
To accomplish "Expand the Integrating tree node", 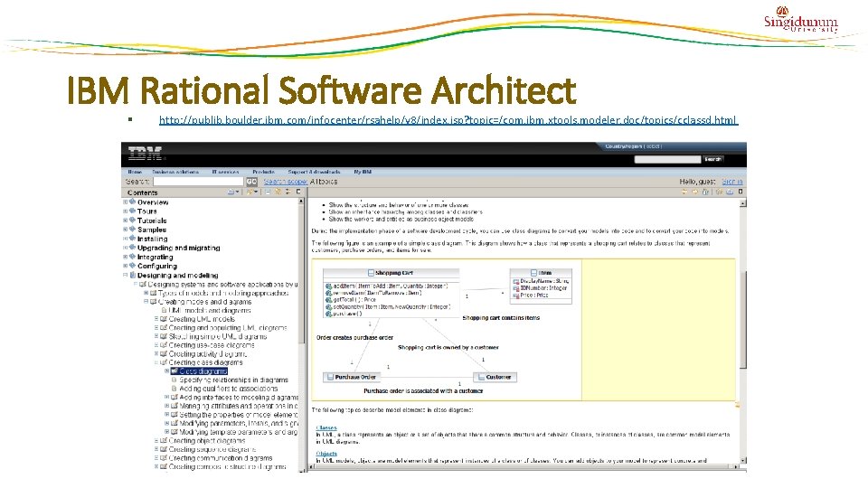I will coord(125,258).
